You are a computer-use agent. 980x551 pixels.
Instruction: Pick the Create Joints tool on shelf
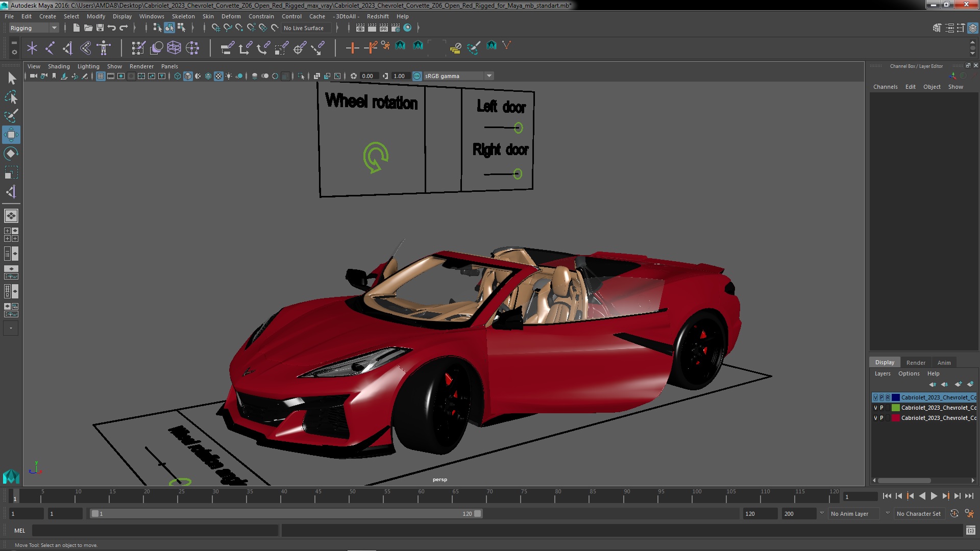click(x=50, y=48)
